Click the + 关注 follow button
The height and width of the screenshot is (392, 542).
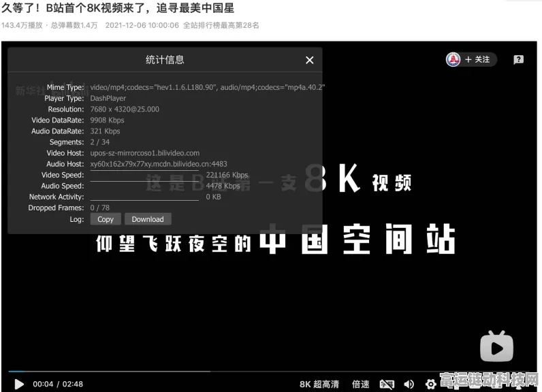click(477, 59)
